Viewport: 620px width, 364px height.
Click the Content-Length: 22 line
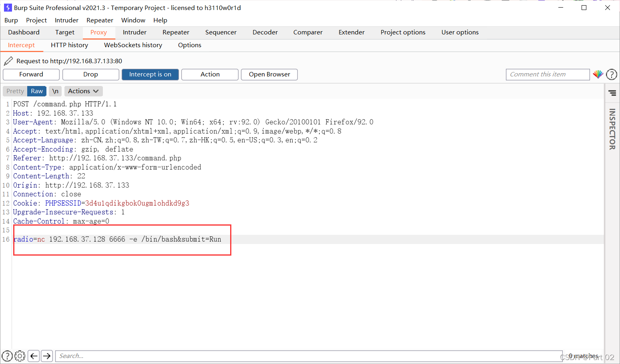click(49, 176)
